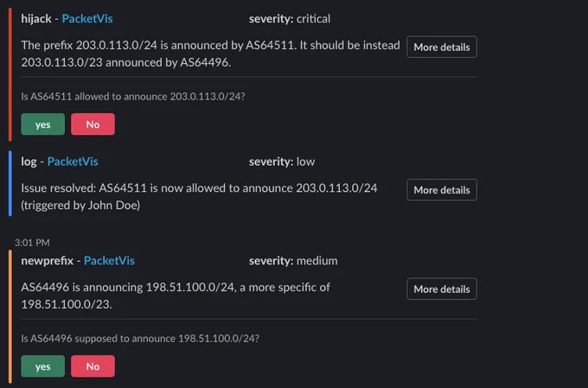Click the 'severity: low' field
The width and height of the screenshot is (588, 388).
pos(282,162)
